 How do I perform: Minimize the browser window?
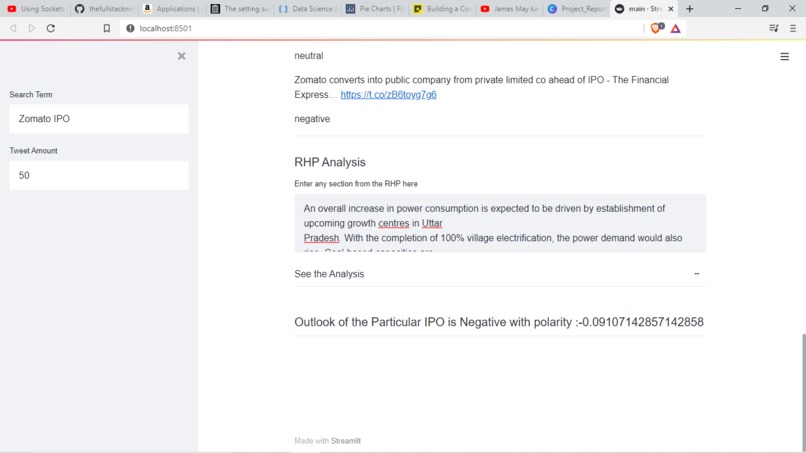738,9
